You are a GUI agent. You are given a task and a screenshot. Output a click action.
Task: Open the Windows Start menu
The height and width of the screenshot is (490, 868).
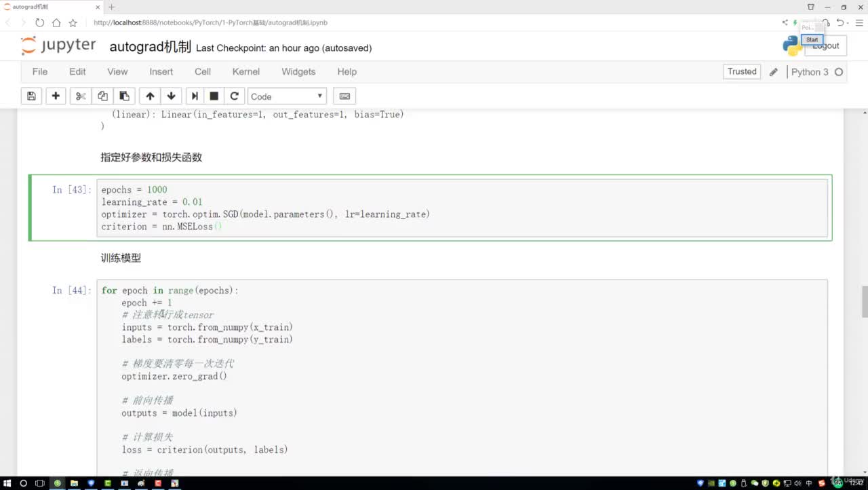coord(7,483)
